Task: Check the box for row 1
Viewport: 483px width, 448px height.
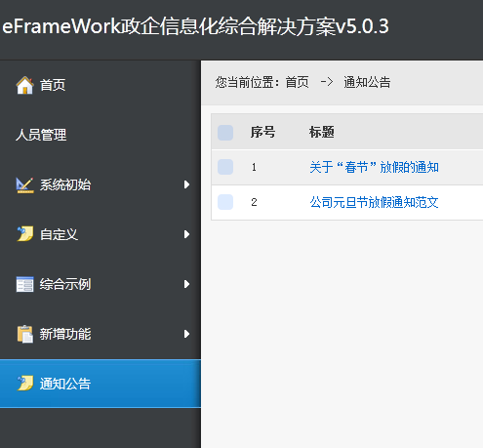Action: pos(225,167)
